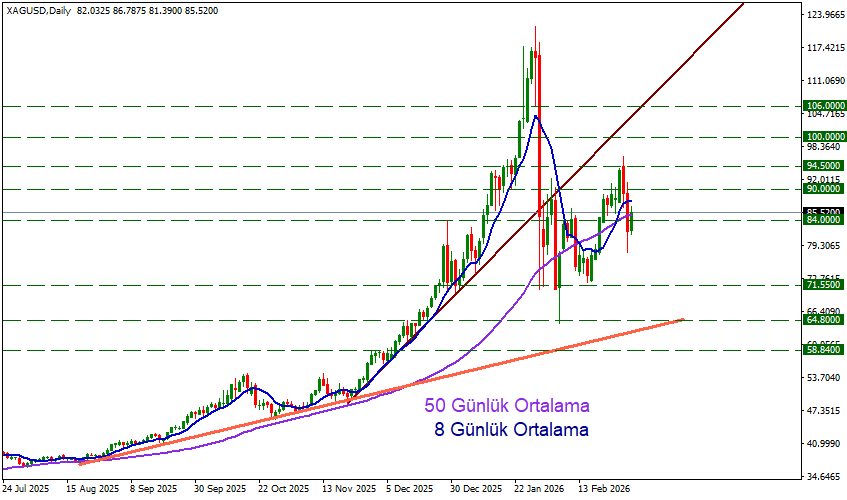The image size is (847, 500).
Task: Select the 64.8000 price level label
Action: 825,320
